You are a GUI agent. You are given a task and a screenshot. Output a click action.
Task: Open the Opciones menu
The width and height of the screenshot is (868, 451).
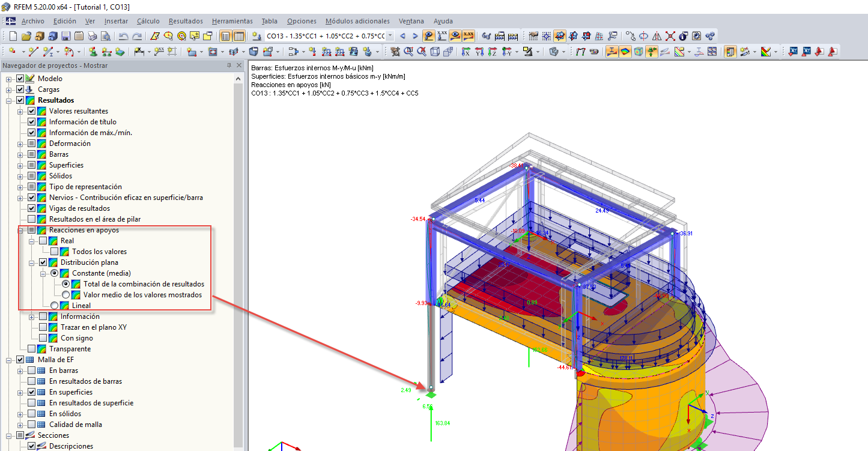302,21
